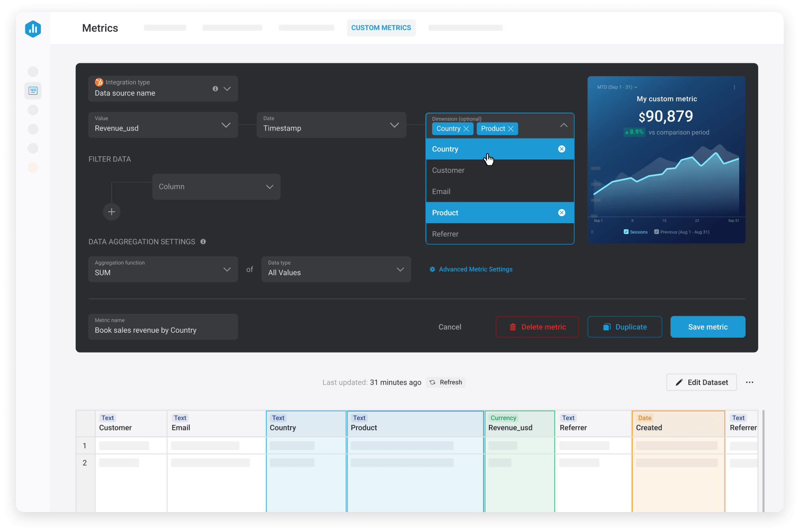Click the info icon next to Integration type
Image resolution: width=800 pixels, height=532 pixels.
click(215, 88)
